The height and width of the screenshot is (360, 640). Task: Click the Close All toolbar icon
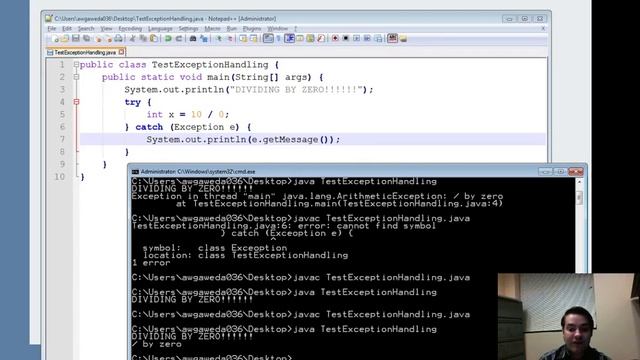point(108,39)
